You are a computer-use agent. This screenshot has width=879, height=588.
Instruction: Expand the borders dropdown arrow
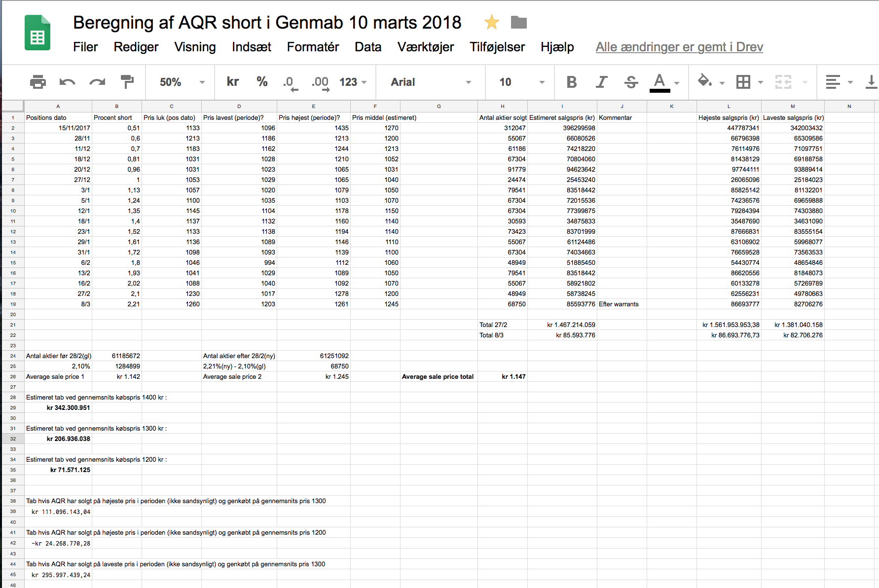coord(760,82)
